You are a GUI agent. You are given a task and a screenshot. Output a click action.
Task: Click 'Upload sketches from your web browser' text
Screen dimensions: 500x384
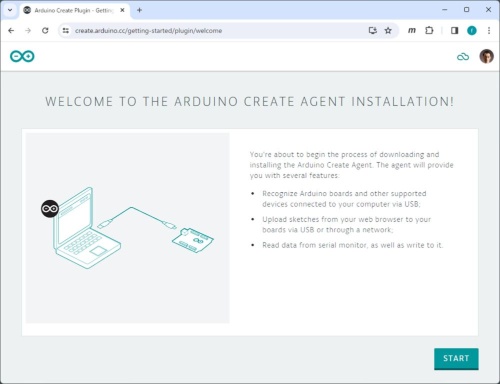point(346,224)
